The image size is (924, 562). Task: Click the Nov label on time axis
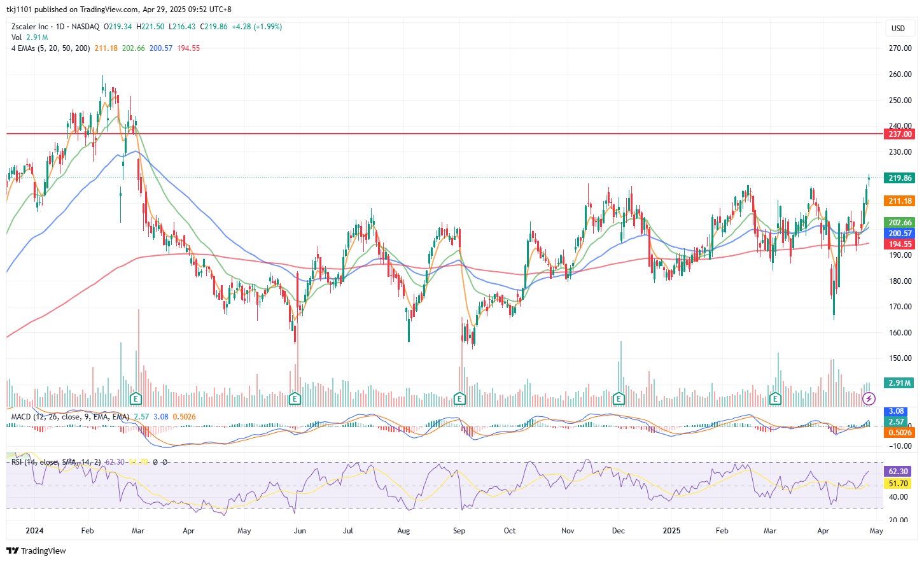[x=568, y=530]
